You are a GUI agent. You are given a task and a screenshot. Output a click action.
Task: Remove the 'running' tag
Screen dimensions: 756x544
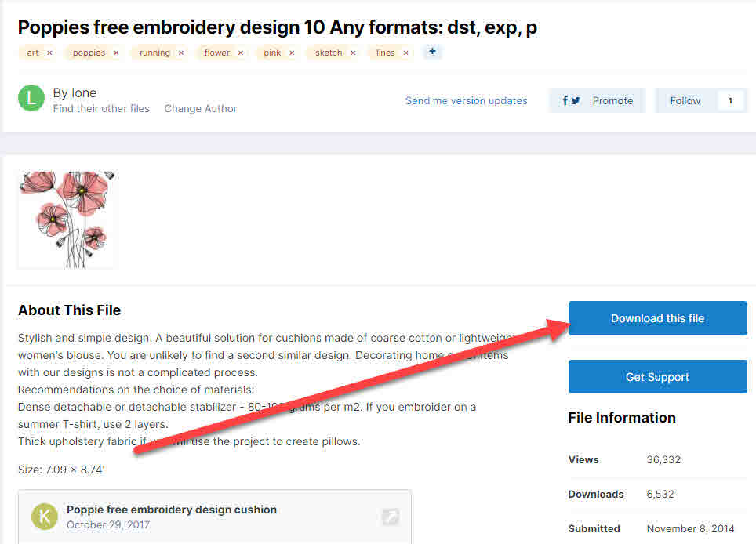(x=181, y=53)
